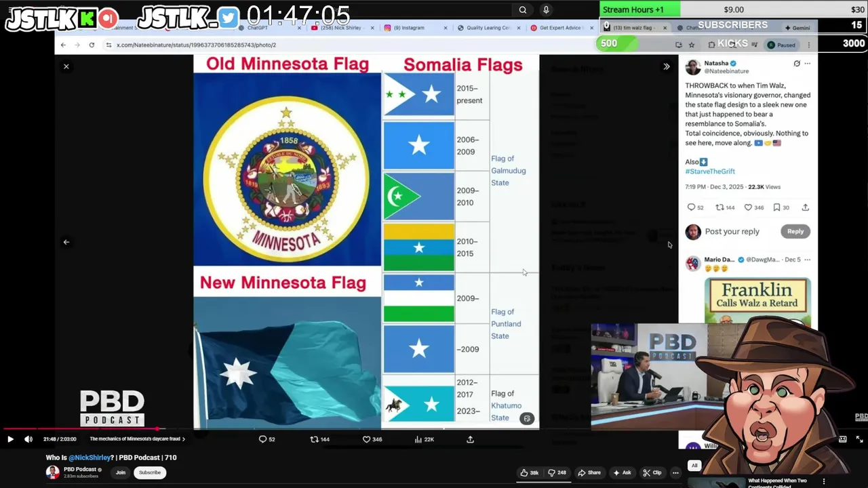
Task: Dislike the video with 248 thumbs down
Action: point(557,472)
